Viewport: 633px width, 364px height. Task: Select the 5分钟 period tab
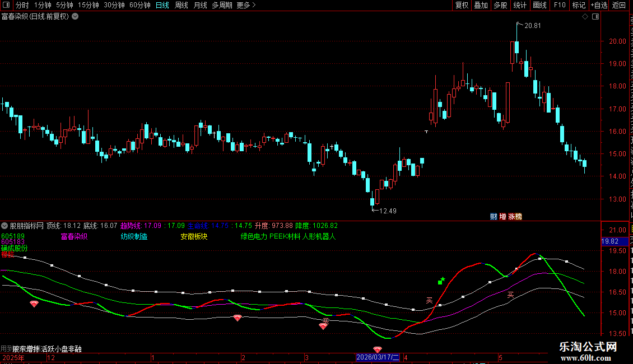click(x=64, y=5)
